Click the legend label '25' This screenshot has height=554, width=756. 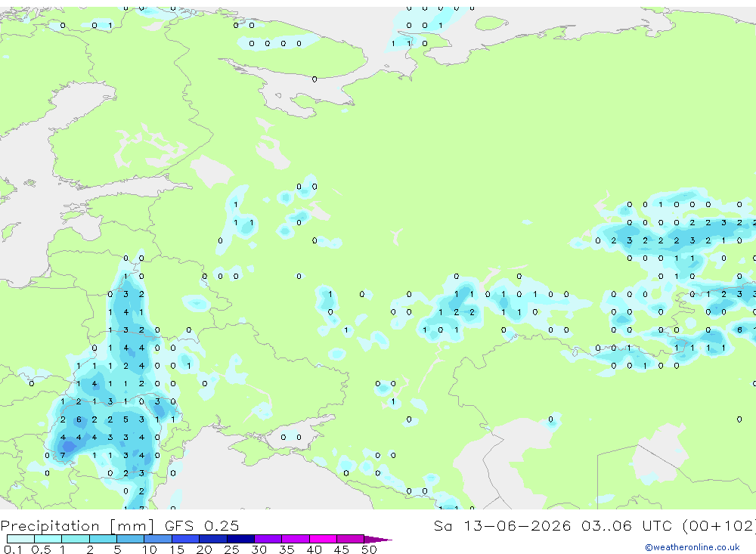(x=232, y=549)
